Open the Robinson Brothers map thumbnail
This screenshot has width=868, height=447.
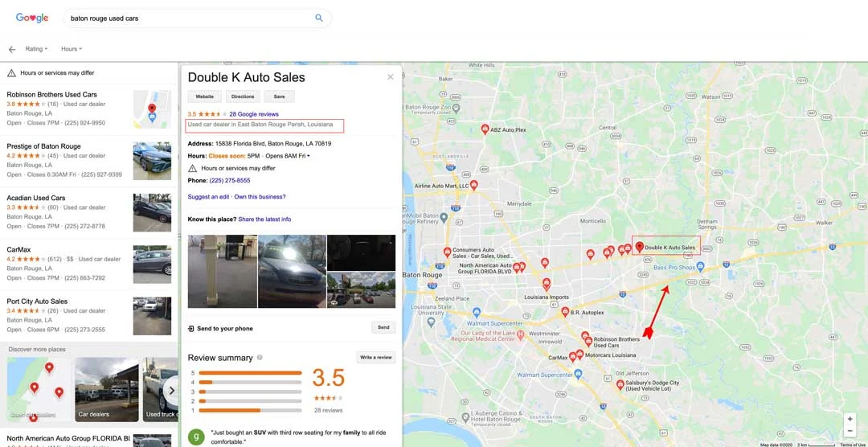[x=152, y=109]
